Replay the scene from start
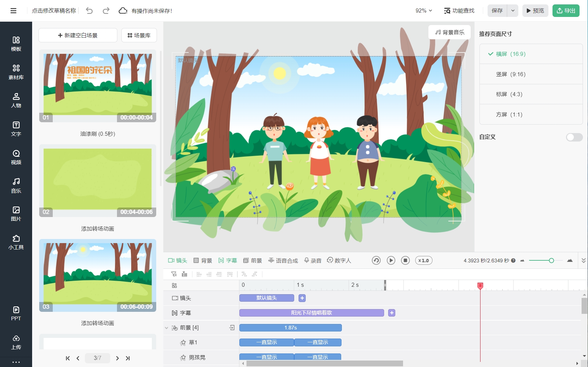Viewport: 588px width, 367px height. (376, 260)
